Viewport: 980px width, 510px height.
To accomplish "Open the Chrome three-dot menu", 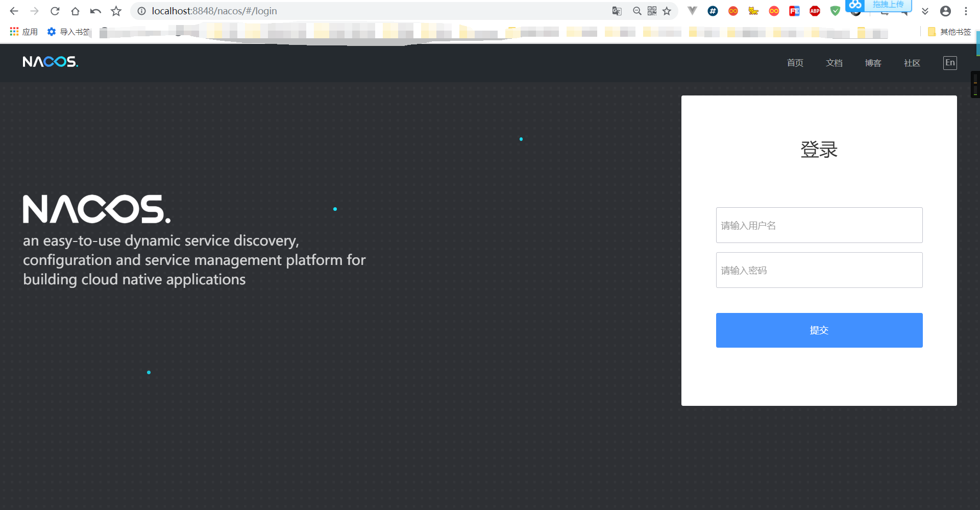I will click(966, 11).
